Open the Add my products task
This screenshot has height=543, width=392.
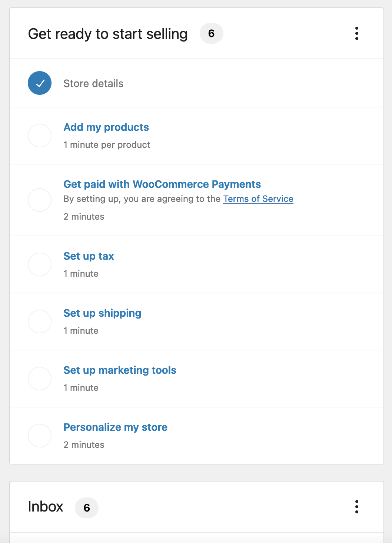[x=106, y=127]
